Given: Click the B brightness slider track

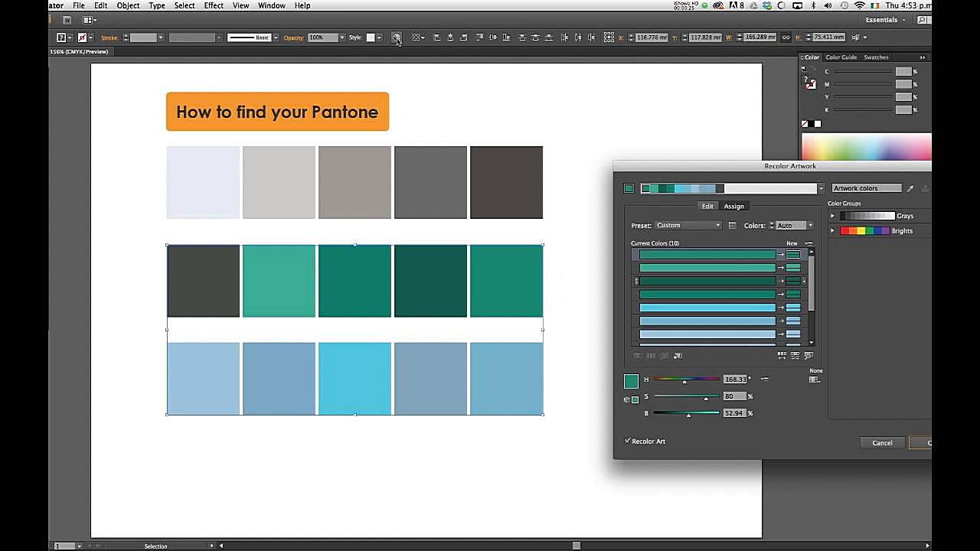Looking at the screenshot, I should [686, 413].
